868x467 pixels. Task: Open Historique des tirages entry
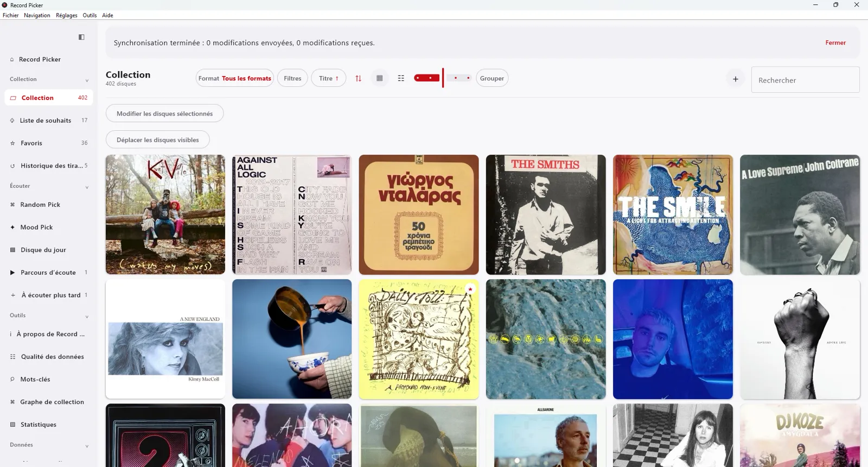[49, 166]
